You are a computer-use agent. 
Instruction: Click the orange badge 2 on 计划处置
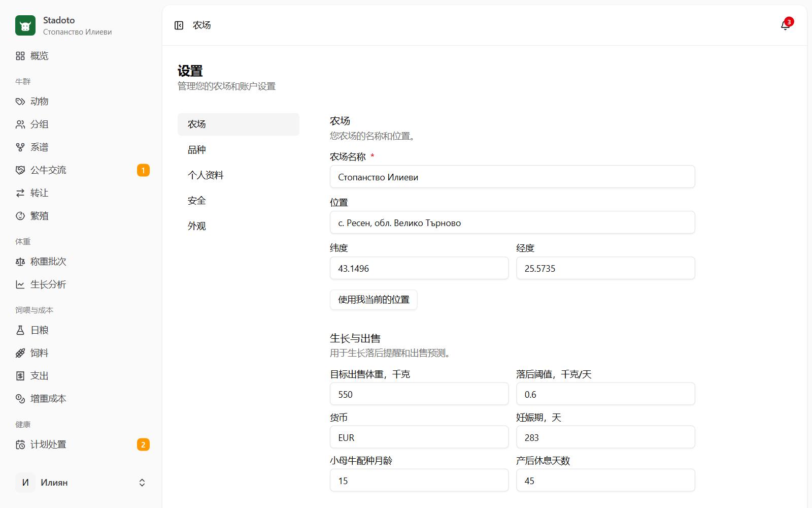[143, 444]
